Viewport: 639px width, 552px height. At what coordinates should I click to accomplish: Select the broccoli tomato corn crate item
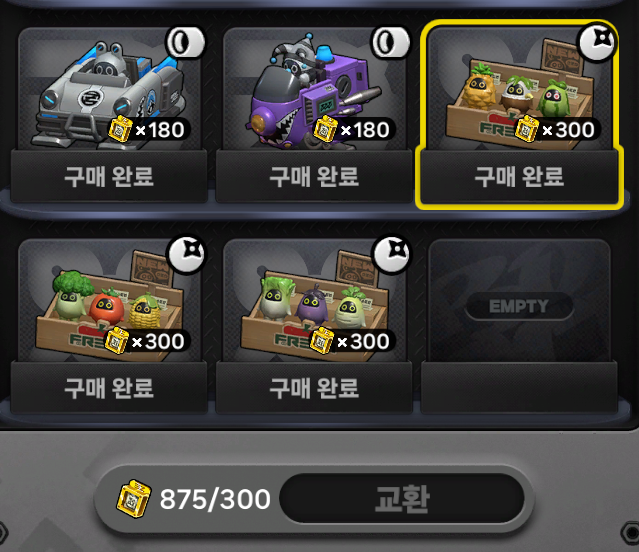point(109,300)
